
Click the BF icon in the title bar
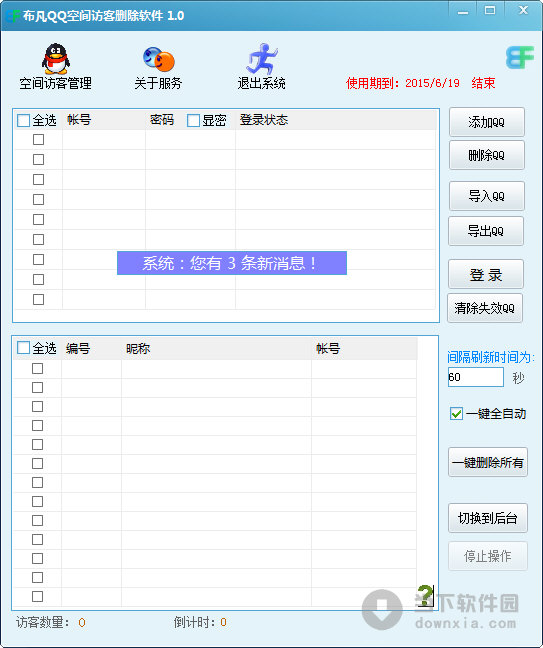point(12,16)
